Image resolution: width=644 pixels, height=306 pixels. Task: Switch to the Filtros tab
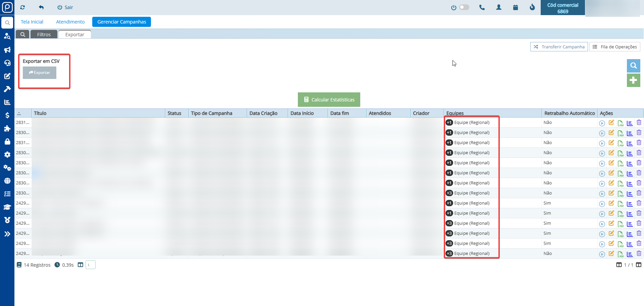[44, 35]
